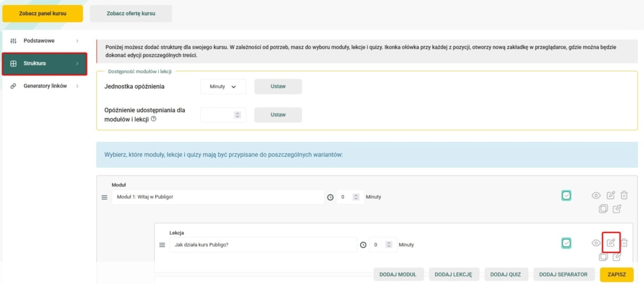
Task: Open the Minuty delay unit dropdown
Action: (x=223, y=87)
